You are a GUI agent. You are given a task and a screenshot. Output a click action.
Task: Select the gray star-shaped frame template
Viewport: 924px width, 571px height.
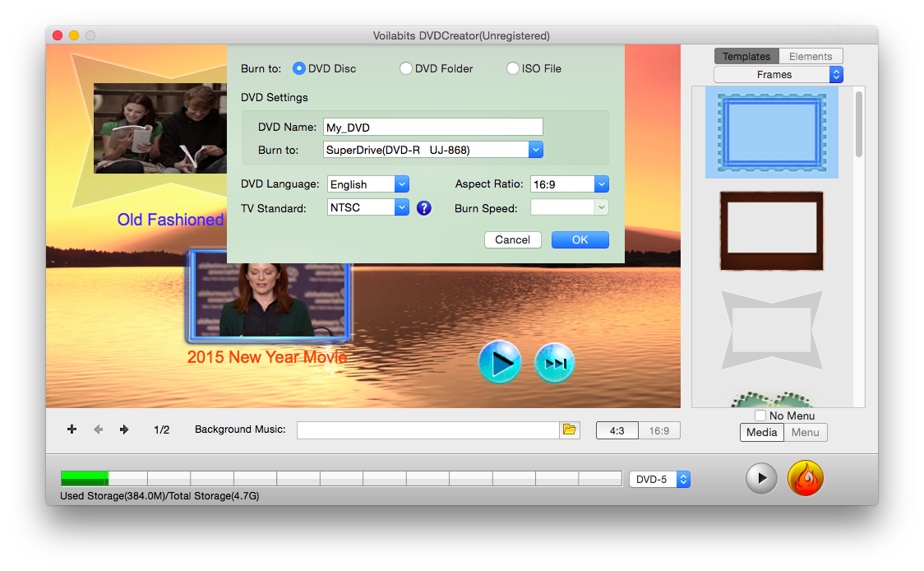(772, 330)
